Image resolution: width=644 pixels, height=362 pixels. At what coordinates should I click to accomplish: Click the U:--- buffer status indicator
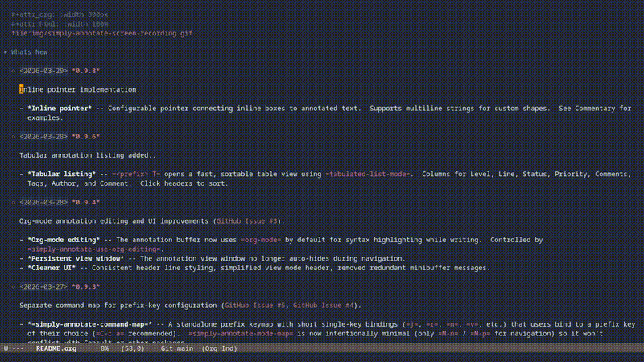pyautogui.click(x=14, y=348)
